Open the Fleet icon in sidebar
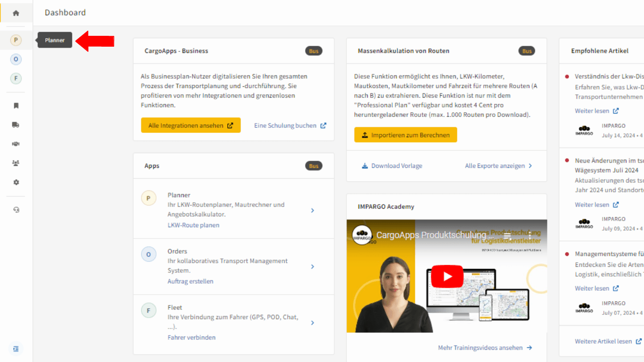644x362 pixels. coord(16,78)
